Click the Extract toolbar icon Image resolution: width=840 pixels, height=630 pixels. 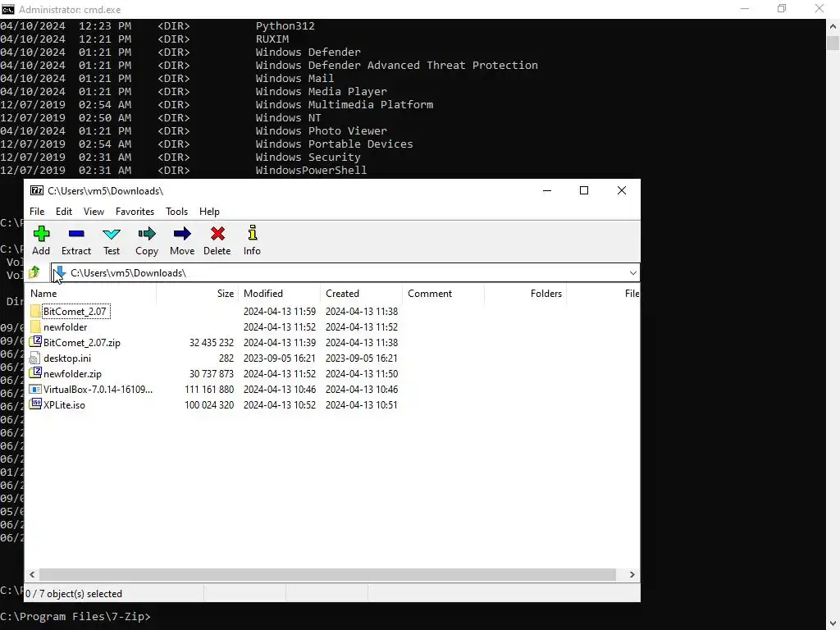[x=76, y=234]
